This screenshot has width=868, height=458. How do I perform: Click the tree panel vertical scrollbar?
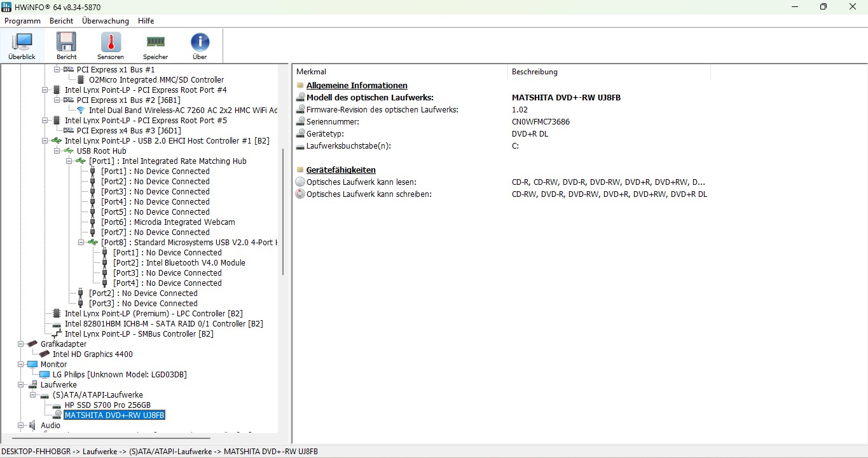pos(283,210)
